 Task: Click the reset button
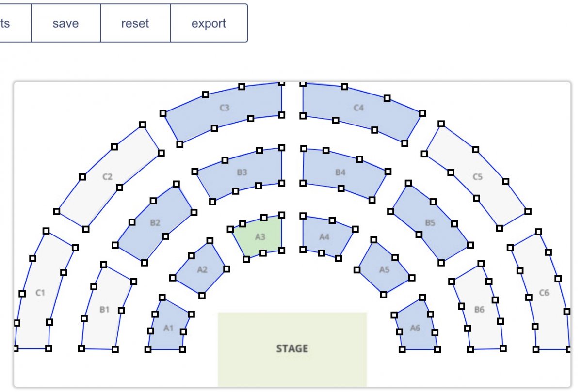[x=136, y=23]
